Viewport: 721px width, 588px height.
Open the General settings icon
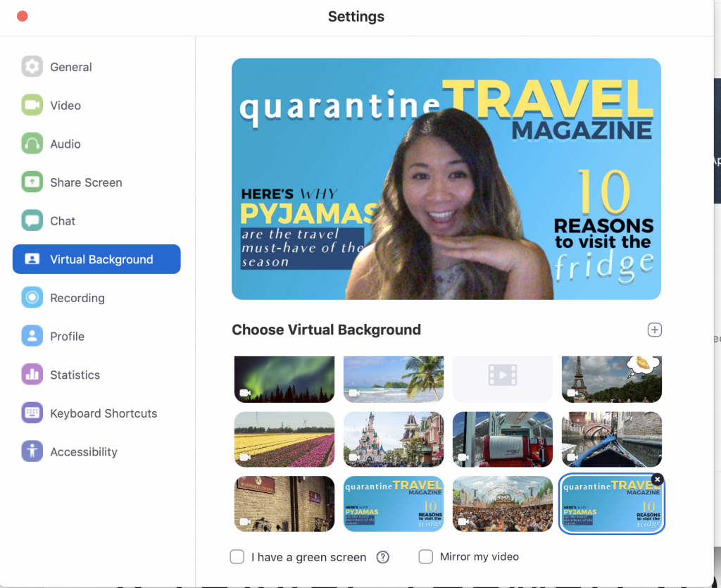pyautogui.click(x=32, y=67)
